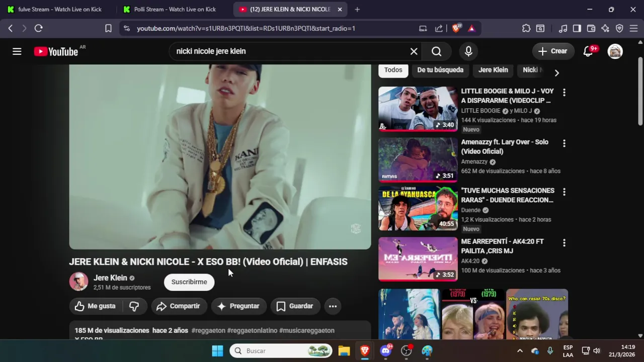The width and height of the screenshot is (644, 362).
Task: Open the Amenazzy Solo video thumbnail
Action: (x=418, y=160)
